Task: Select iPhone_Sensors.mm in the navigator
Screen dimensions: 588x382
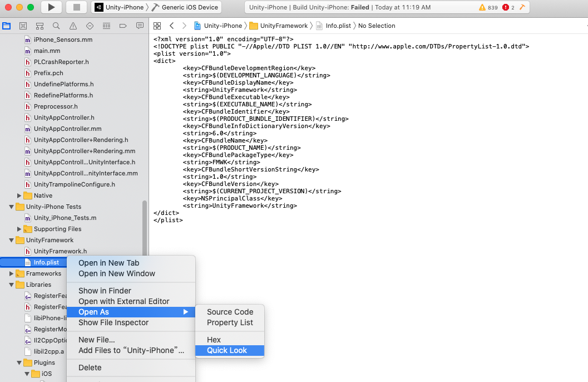Action: click(x=63, y=40)
